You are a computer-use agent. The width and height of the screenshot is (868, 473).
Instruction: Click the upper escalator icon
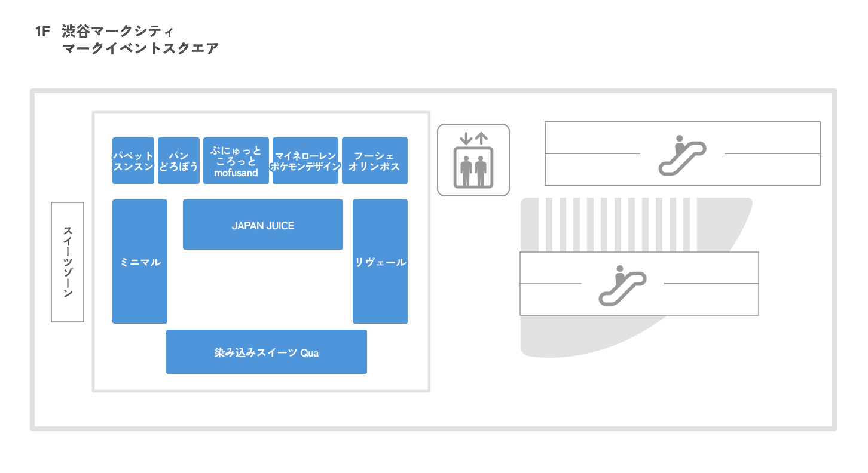tap(682, 155)
